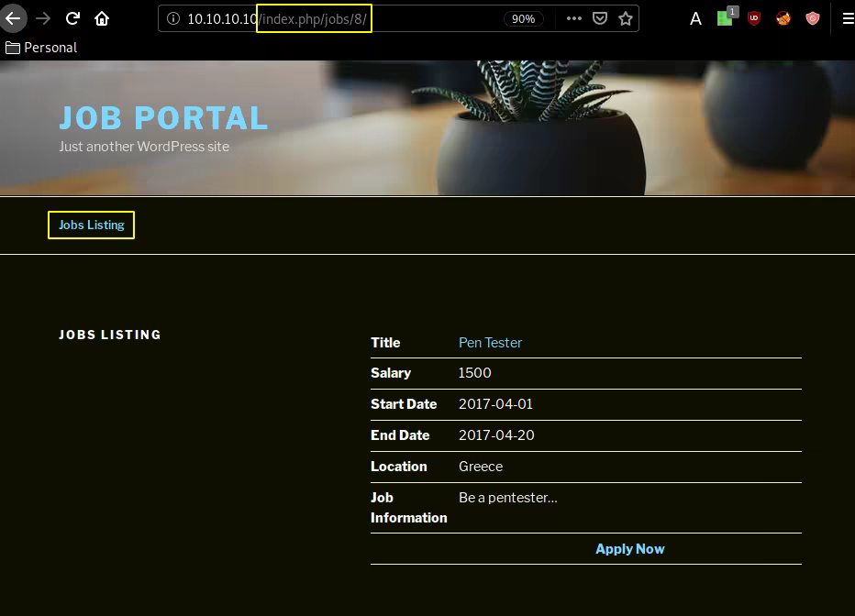The image size is (855, 616).
Task: Click the orange round extension icon
Action: point(783,18)
